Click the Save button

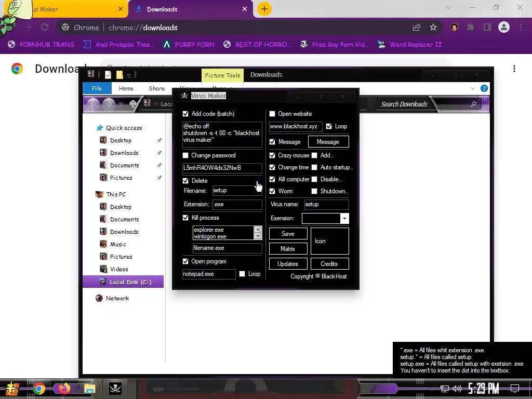pyautogui.click(x=288, y=234)
